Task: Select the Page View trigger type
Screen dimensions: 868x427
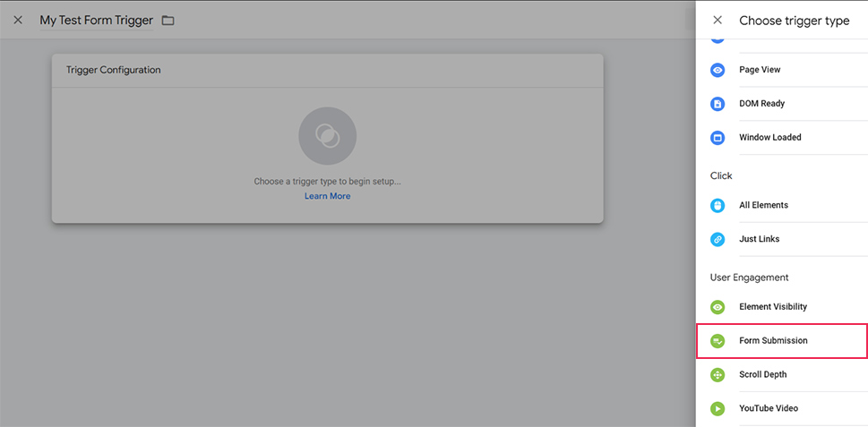Action: (782, 70)
